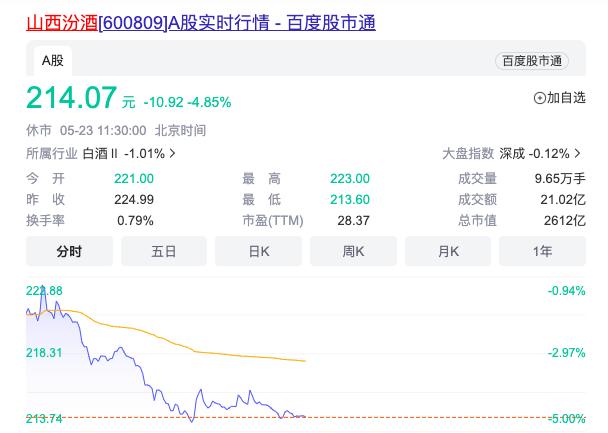Viewport: 608px width, 433px height.
Task: Switch to the 1年 chart tab
Action: tap(542, 251)
